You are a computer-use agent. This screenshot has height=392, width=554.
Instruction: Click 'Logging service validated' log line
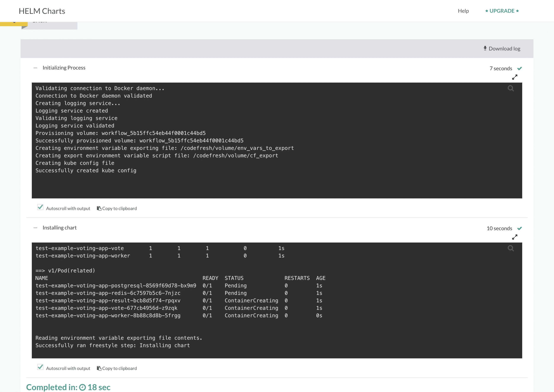[75, 126]
